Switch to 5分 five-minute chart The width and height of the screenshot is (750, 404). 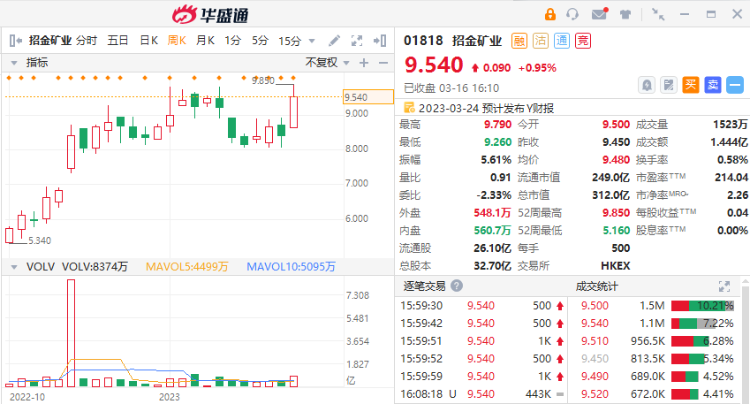261,41
